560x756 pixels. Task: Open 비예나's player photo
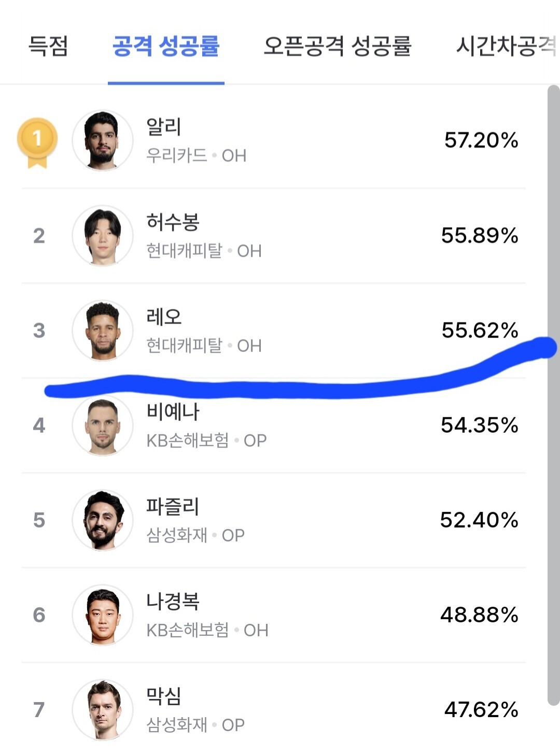(x=103, y=425)
